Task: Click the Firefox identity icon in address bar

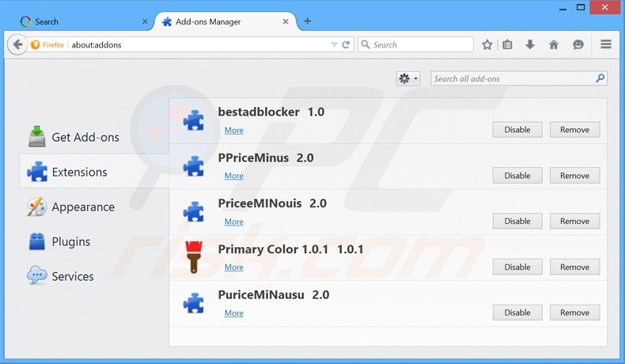Action: 35,44
